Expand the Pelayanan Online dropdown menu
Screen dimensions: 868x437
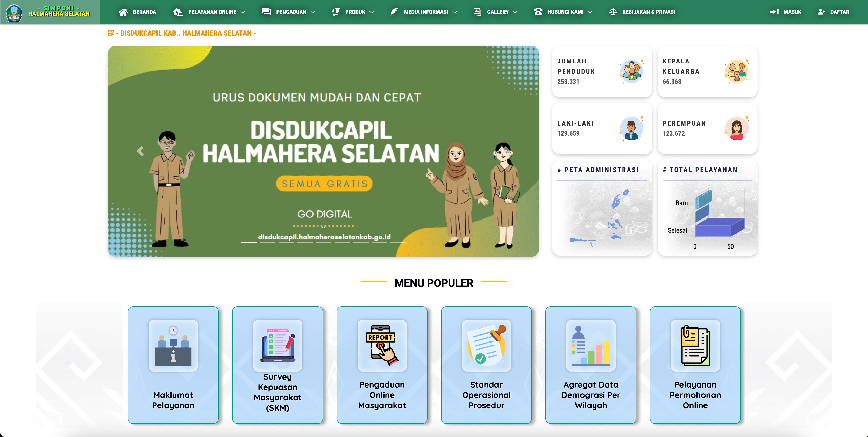point(209,12)
